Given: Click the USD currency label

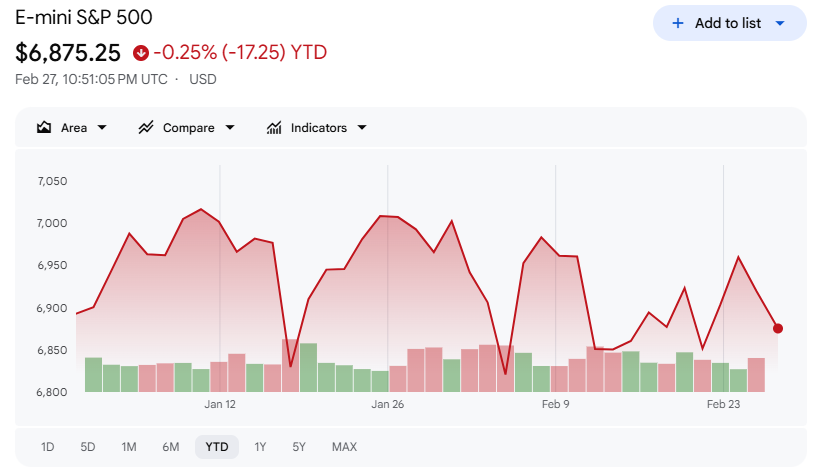Looking at the screenshot, I should click(x=203, y=79).
